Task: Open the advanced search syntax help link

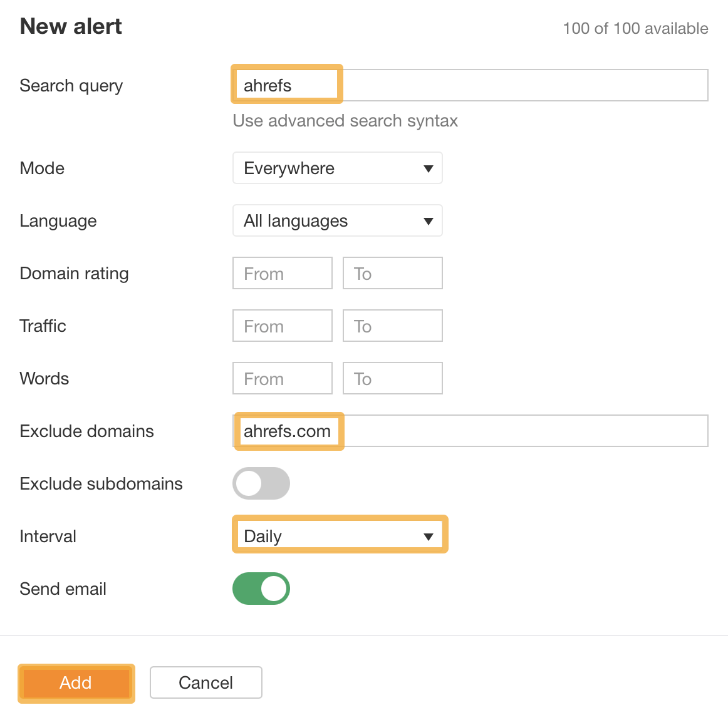Action: pos(345,120)
